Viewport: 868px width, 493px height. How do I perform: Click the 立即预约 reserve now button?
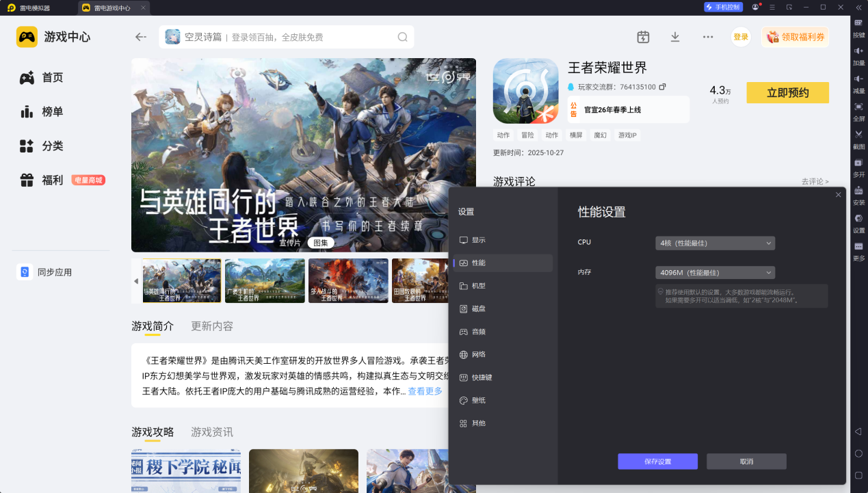click(787, 93)
